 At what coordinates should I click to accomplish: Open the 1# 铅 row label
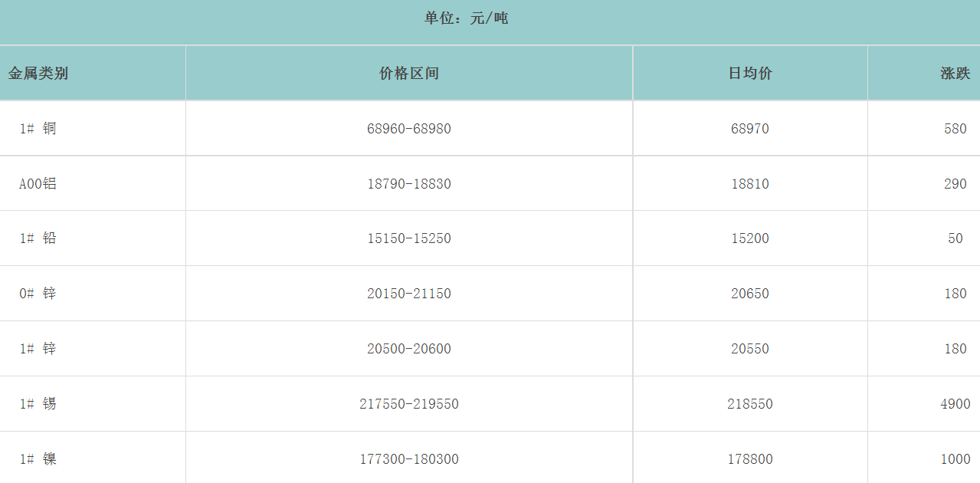click(38, 238)
